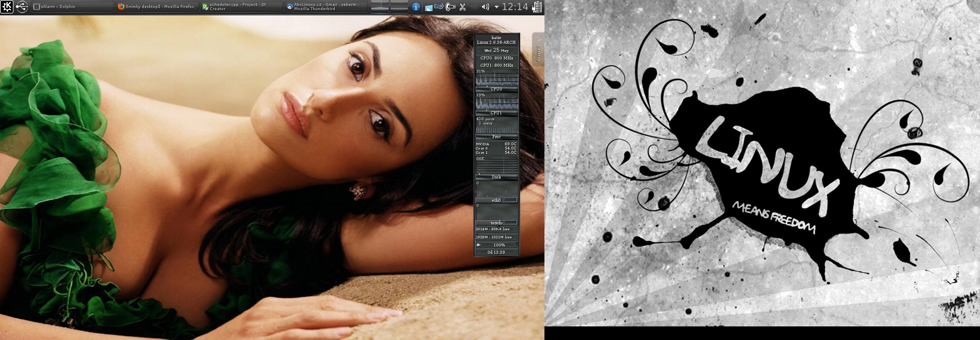Click the disk activity chart showing 66K
Viewport: 980px width, 340px height.
point(497,165)
